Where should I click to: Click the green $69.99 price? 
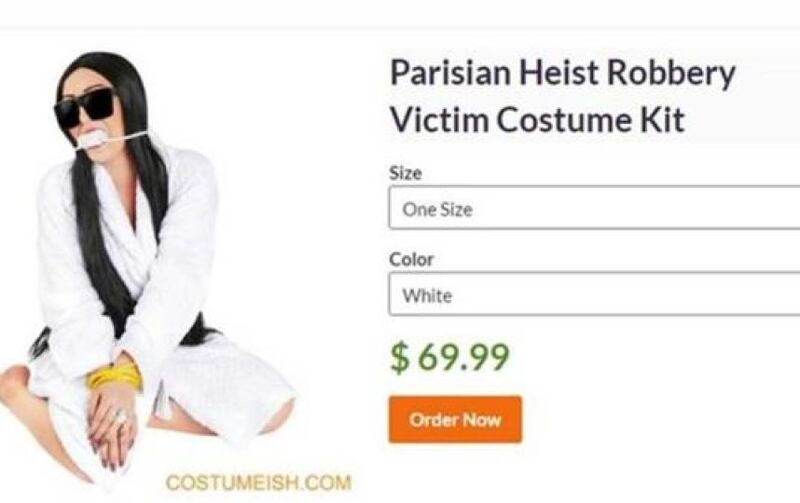tap(449, 357)
